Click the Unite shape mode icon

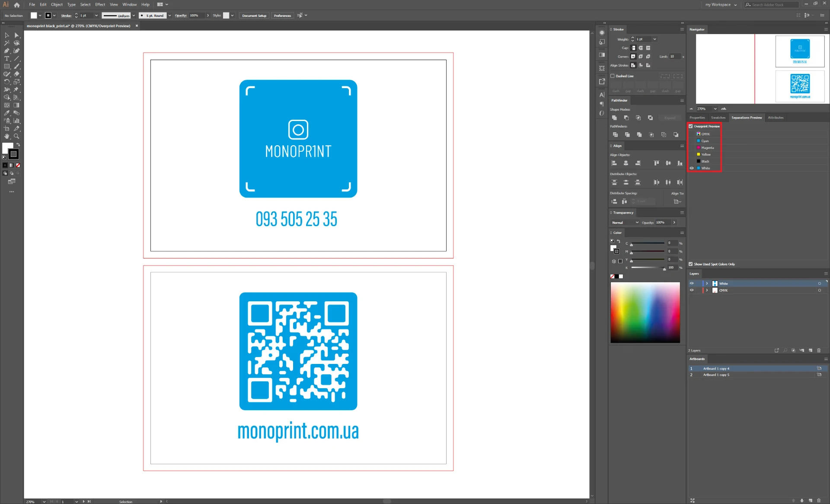coord(614,118)
